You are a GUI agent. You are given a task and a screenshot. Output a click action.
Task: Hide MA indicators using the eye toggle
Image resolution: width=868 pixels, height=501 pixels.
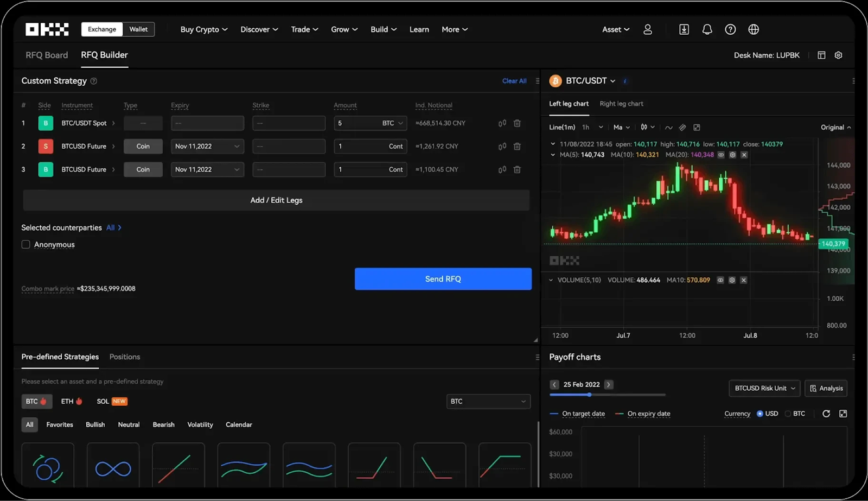pos(720,155)
